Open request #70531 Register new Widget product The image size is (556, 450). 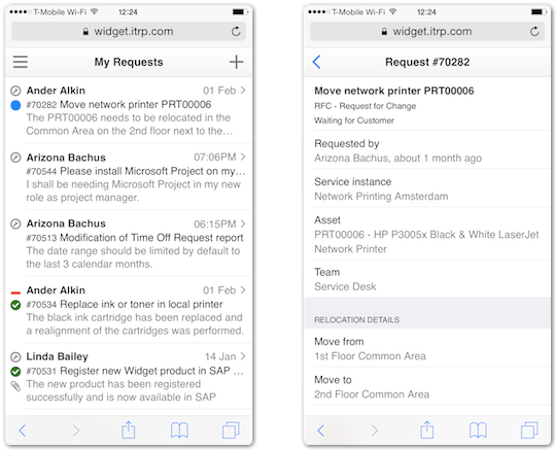click(x=128, y=377)
